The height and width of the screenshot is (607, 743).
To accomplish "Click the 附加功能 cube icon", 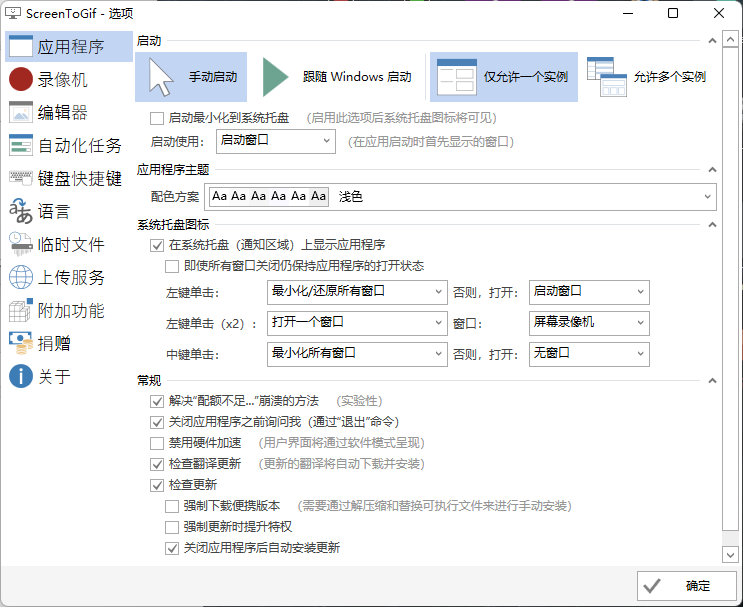I will point(21,310).
